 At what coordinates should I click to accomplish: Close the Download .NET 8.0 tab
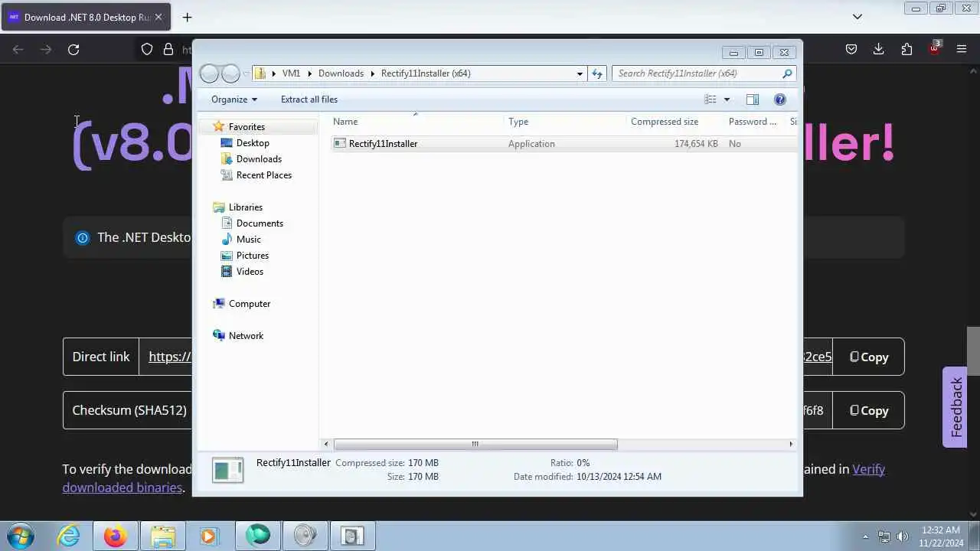coord(158,17)
